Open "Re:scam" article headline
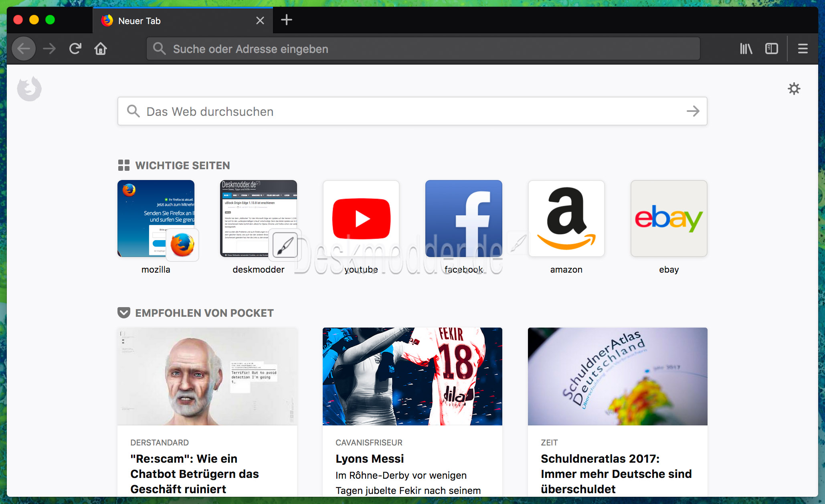 (x=194, y=474)
